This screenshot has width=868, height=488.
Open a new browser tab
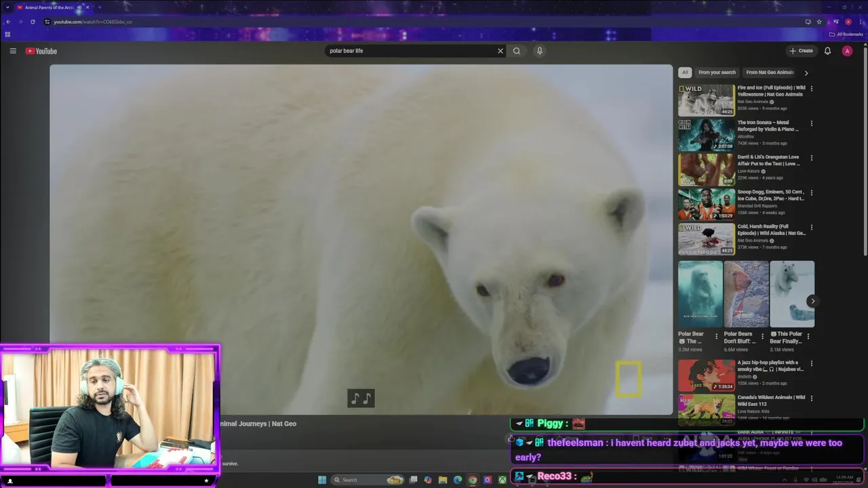coord(100,7)
